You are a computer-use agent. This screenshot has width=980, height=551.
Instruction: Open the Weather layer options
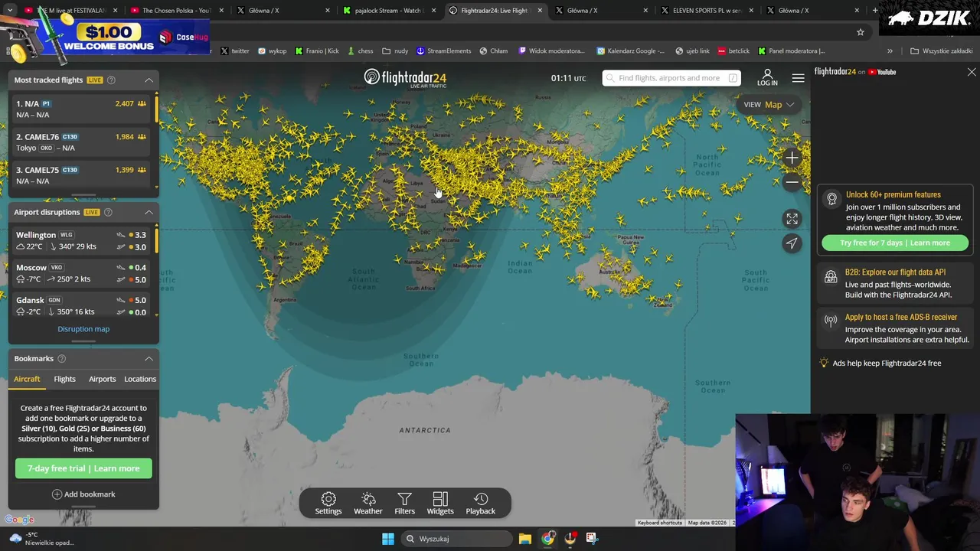click(368, 503)
